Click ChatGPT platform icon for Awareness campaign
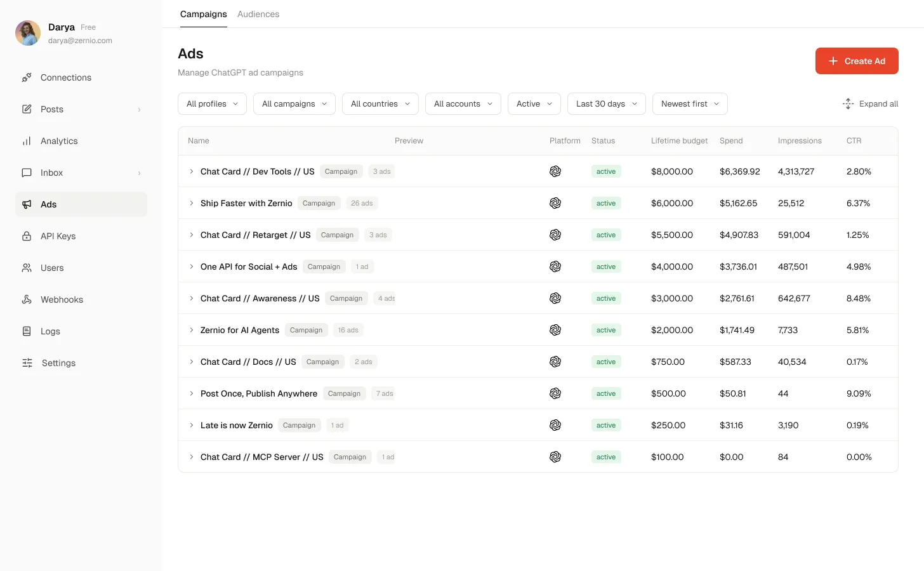The height and width of the screenshot is (571, 924). pyautogui.click(x=555, y=298)
